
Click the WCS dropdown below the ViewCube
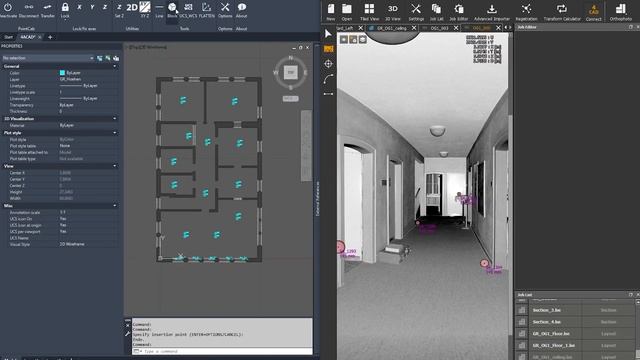point(291,98)
